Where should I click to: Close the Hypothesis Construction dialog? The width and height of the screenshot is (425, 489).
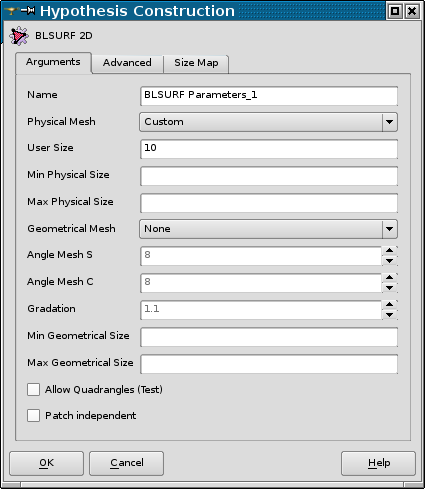[x=412, y=11]
